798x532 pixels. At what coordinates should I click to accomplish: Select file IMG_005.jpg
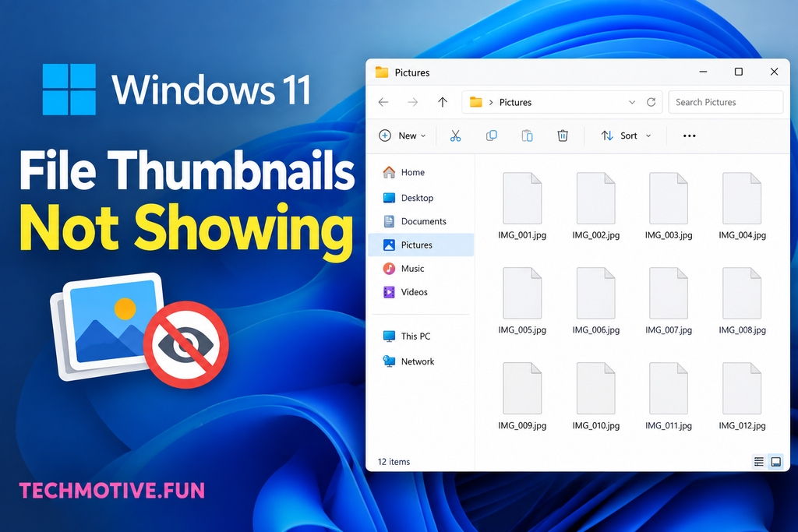(522, 301)
